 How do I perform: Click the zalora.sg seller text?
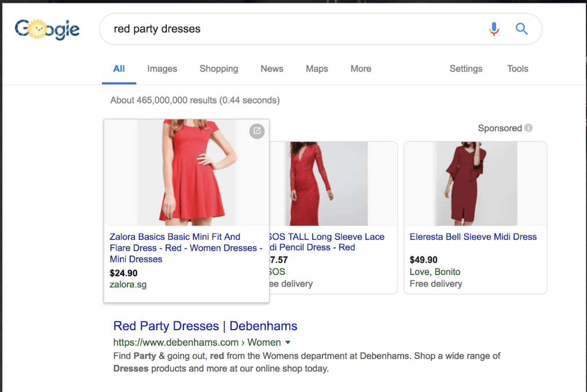pos(128,284)
